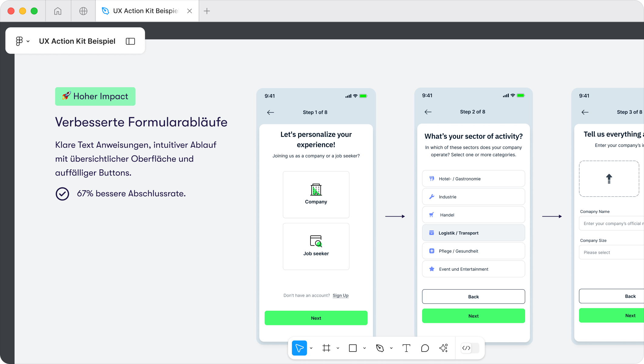Screen dimensions: 644x364
Task: Toggle the sidebar panel icon
Action: pyautogui.click(x=130, y=41)
